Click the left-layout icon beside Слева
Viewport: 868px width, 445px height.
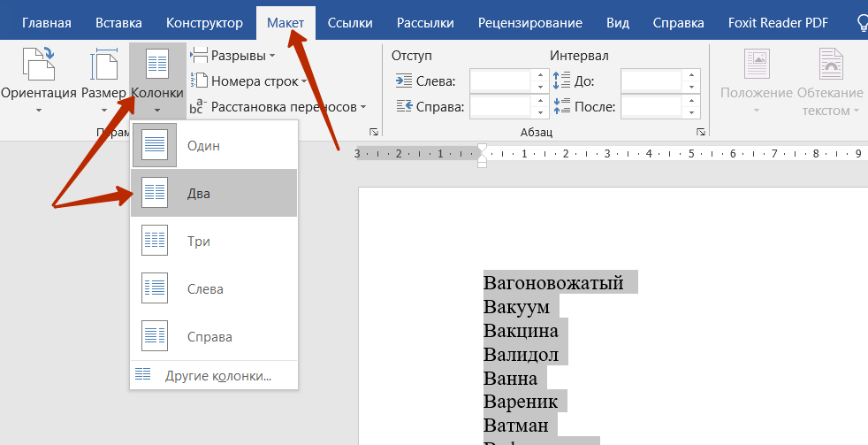point(155,288)
